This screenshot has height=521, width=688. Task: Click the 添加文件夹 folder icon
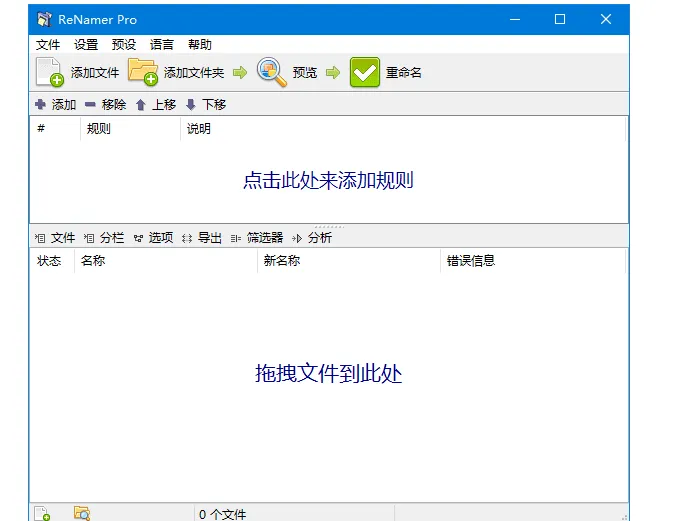click(143, 72)
